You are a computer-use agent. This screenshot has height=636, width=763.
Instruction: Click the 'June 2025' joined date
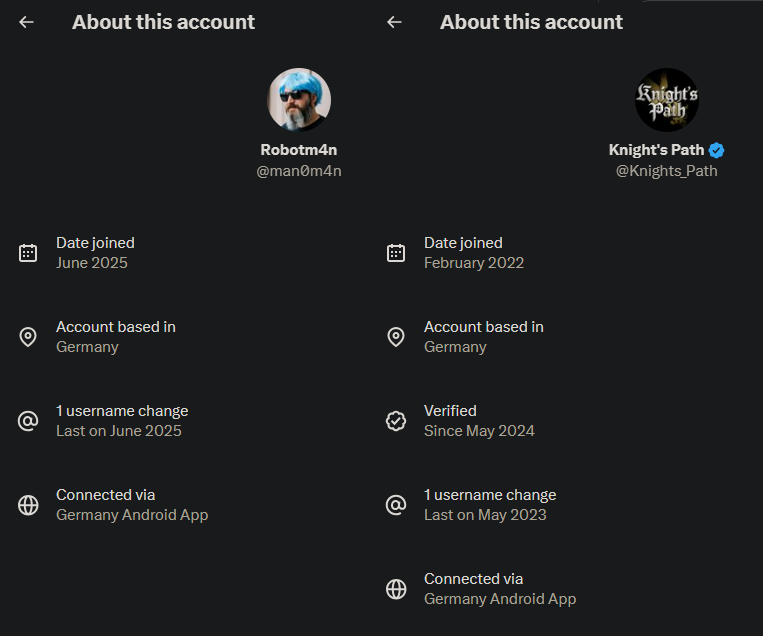click(x=92, y=263)
